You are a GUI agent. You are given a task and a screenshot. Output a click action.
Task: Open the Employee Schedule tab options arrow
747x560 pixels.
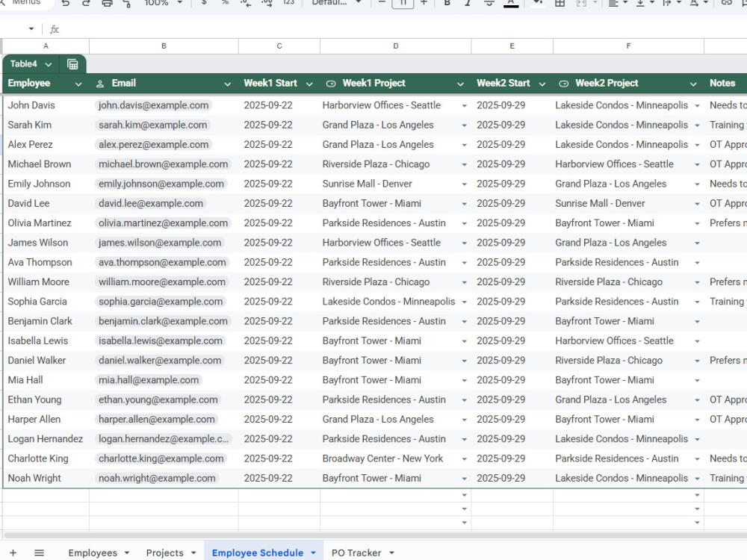313,553
